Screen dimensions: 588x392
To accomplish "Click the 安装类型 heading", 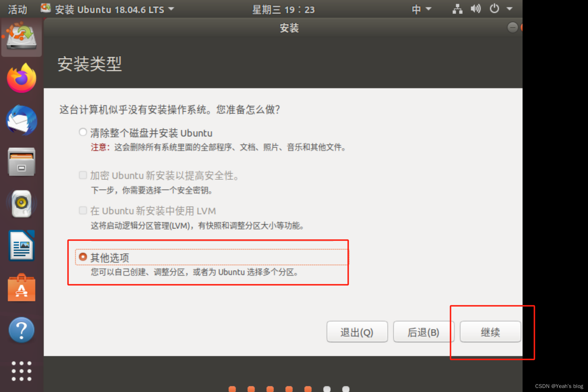I will coord(90,64).
